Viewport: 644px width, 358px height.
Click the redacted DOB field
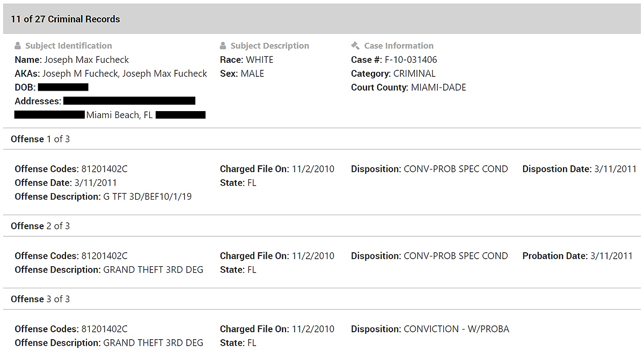tap(63, 87)
